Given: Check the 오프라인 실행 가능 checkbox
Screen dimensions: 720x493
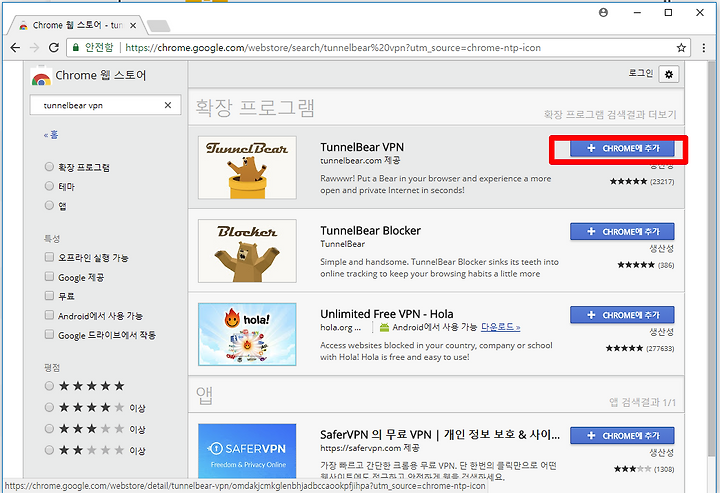Looking at the screenshot, I should pyautogui.click(x=49, y=257).
